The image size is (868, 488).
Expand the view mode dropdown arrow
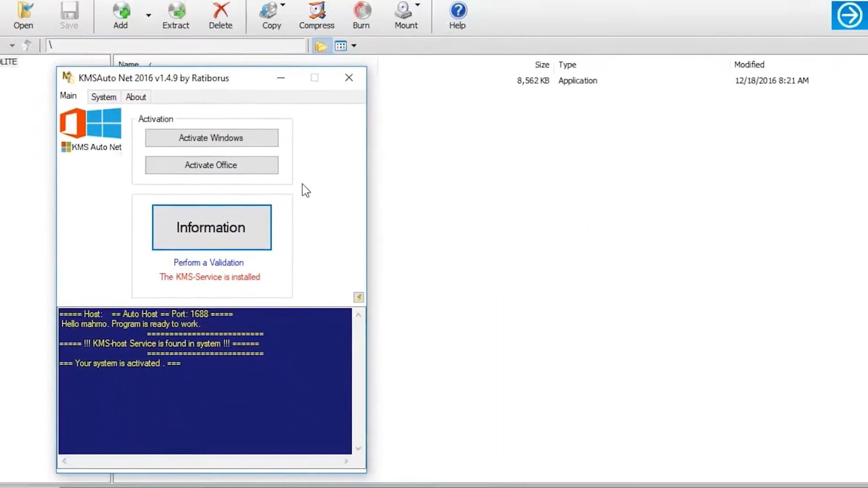point(354,46)
